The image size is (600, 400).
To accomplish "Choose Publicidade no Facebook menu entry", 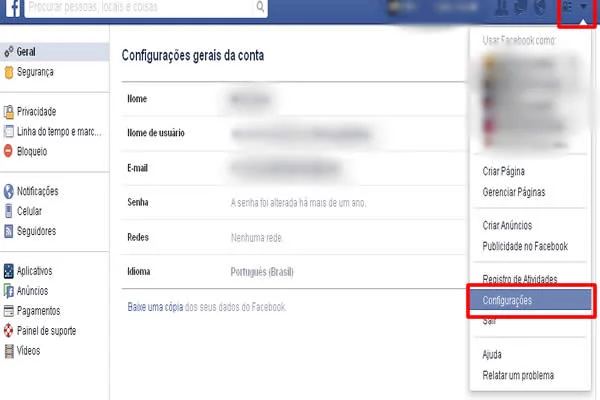I will [x=525, y=246].
